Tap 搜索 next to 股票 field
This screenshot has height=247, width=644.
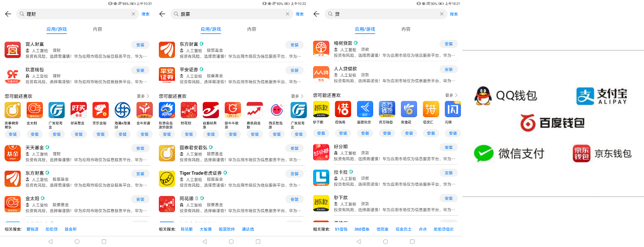coord(300,14)
